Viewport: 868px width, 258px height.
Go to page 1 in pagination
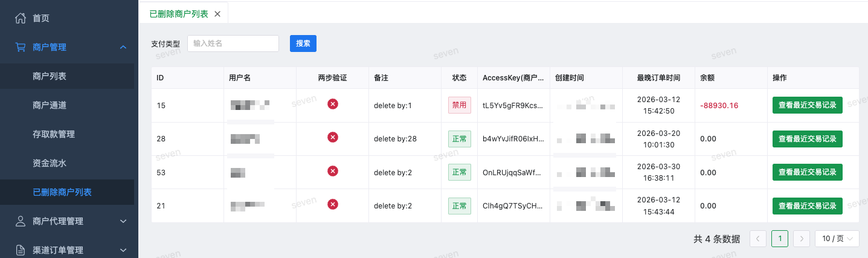click(x=780, y=239)
